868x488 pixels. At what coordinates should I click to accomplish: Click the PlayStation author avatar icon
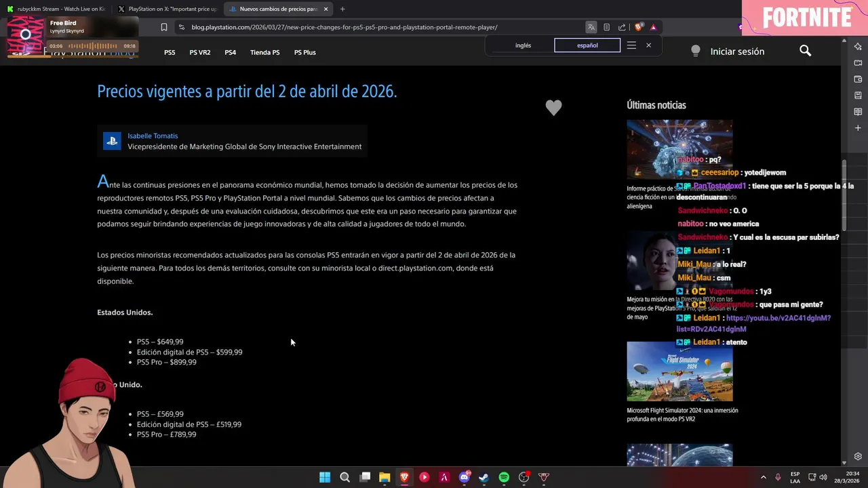[x=112, y=141]
